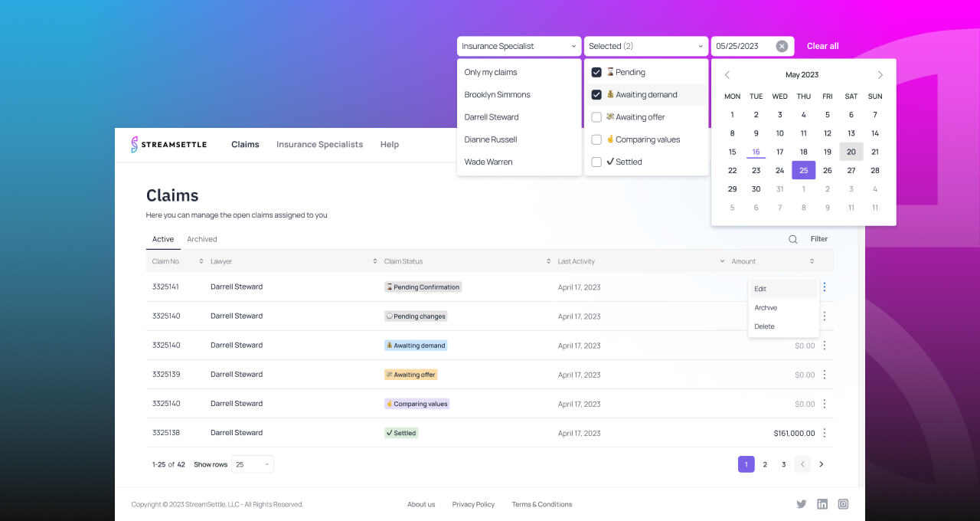Click the StreamSettle logo in the navbar
Image resolution: width=980 pixels, height=521 pixels.
[168, 144]
